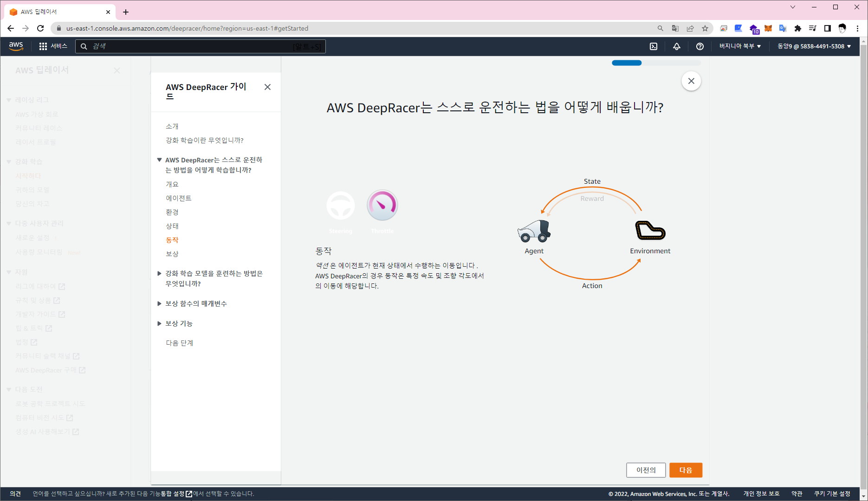This screenshot has width=868, height=501.
Task: Open 쿠키 기본 설정 footer link
Action: [832, 494]
